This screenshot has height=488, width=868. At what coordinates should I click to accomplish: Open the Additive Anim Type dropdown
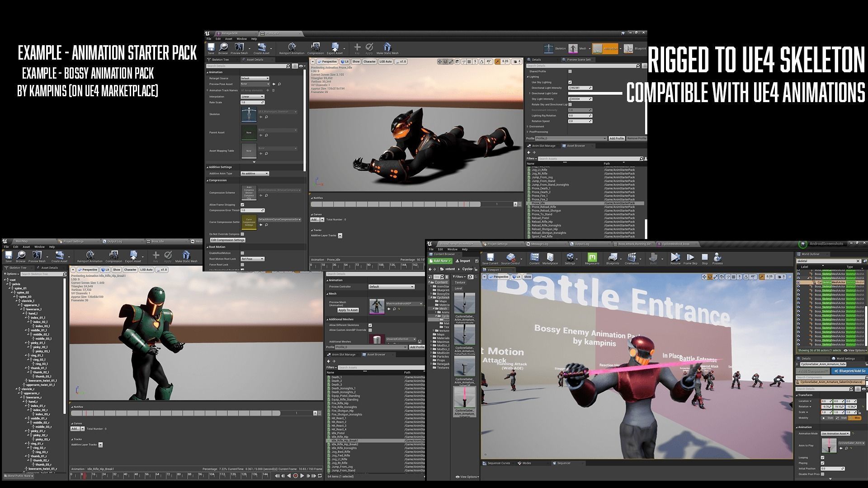coord(255,174)
